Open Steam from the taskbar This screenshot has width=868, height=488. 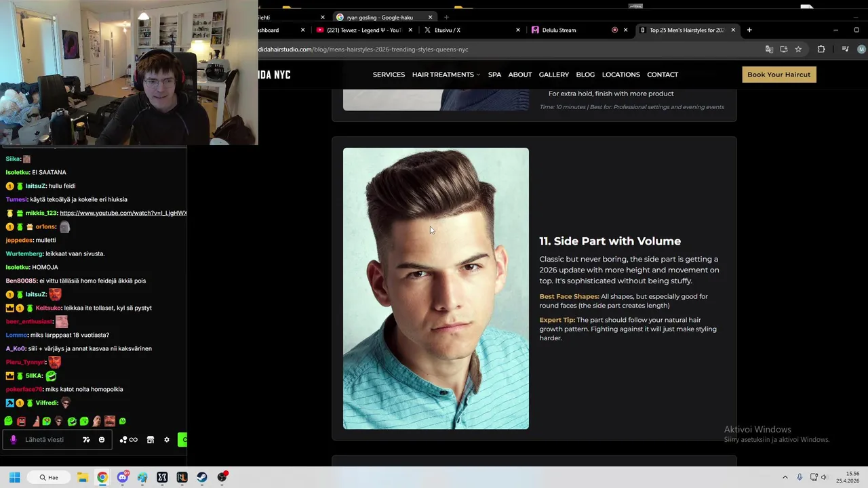click(202, 477)
